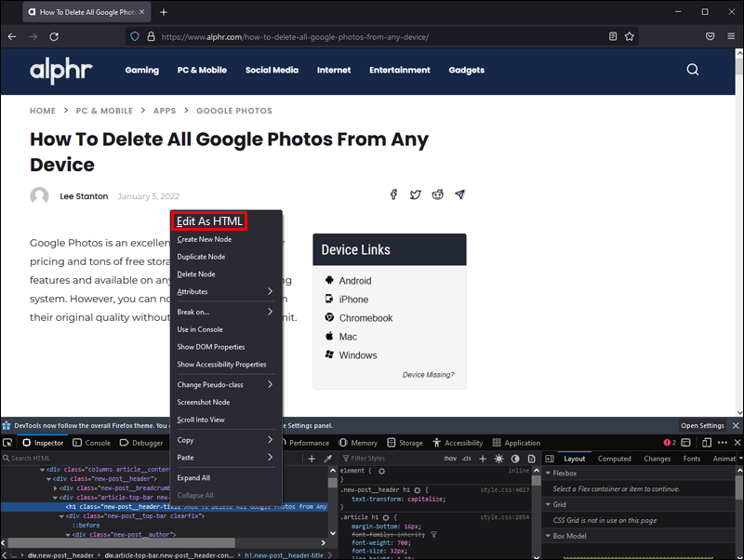
Task: Reload the page with the refresh button
Action: pyautogui.click(x=54, y=36)
